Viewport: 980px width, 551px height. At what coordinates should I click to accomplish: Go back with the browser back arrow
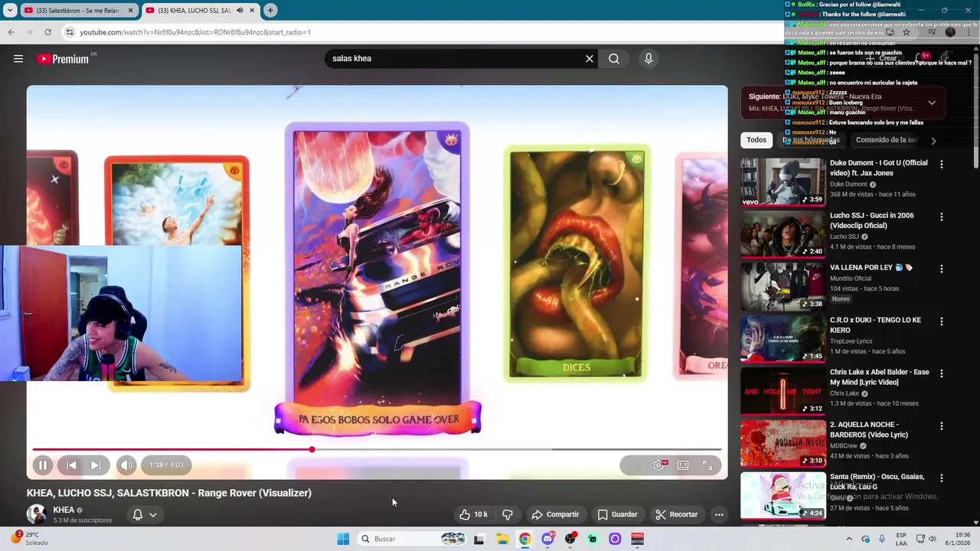tap(11, 32)
